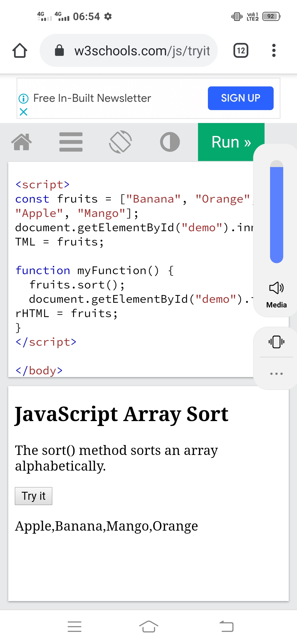Screen dimensions: 297x644
Task: Go to W3Schools home via house icon
Action: [x=21, y=142]
